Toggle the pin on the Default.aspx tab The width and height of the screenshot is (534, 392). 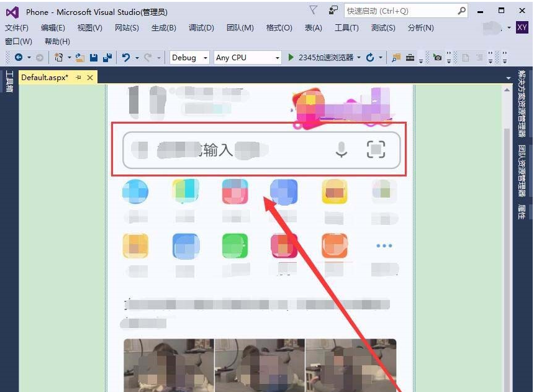click(x=79, y=77)
